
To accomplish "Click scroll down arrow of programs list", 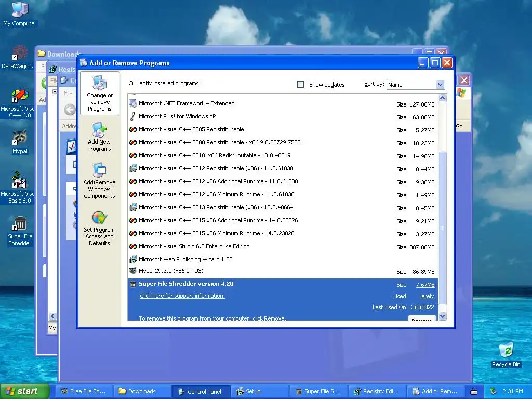I will (442, 316).
